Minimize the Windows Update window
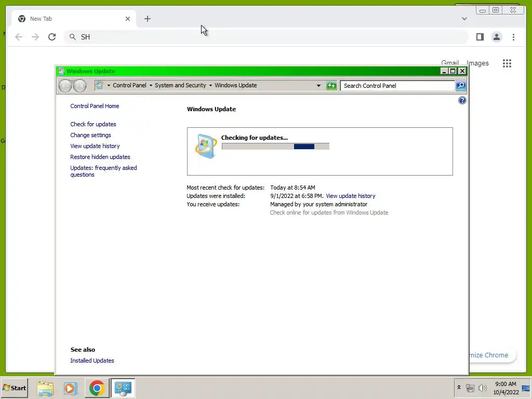Image resolution: width=532 pixels, height=399 pixels. coord(444,71)
